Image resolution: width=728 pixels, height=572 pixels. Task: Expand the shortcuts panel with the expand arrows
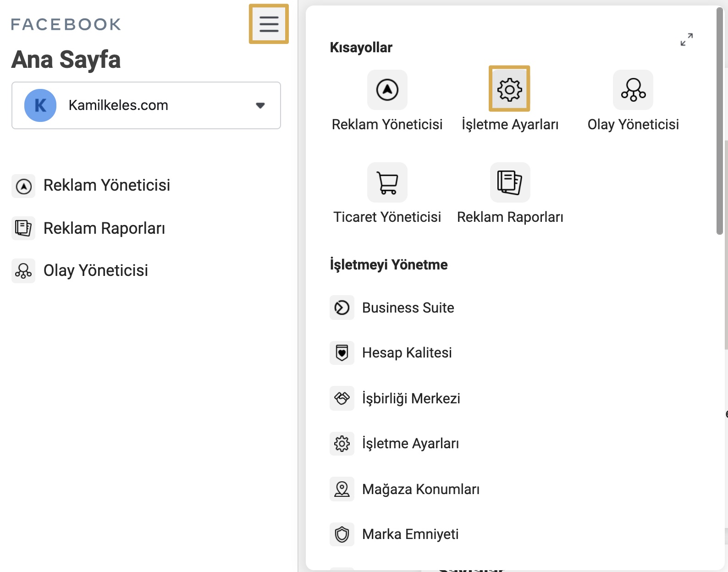tap(686, 39)
